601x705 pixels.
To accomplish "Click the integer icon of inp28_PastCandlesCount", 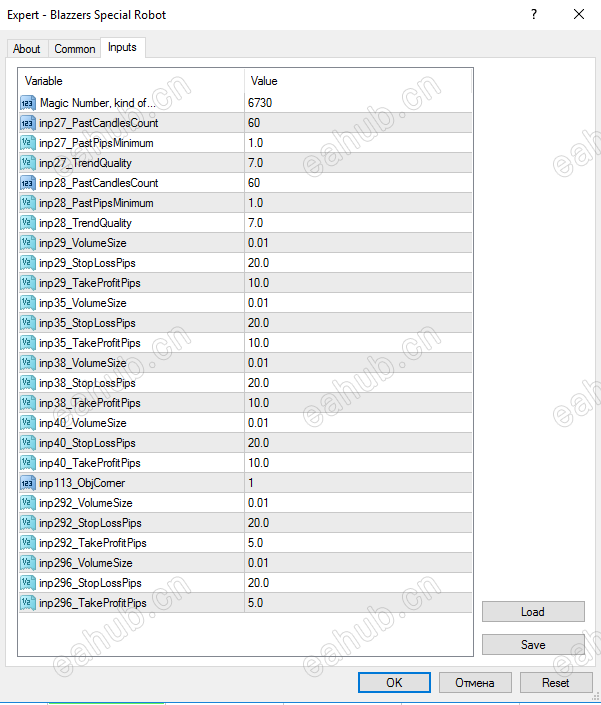I will (x=27, y=183).
